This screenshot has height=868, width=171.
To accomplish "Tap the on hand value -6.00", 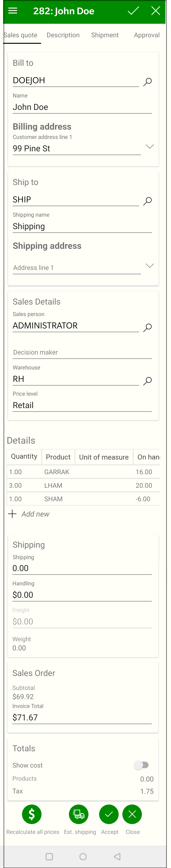I will pyautogui.click(x=143, y=499).
